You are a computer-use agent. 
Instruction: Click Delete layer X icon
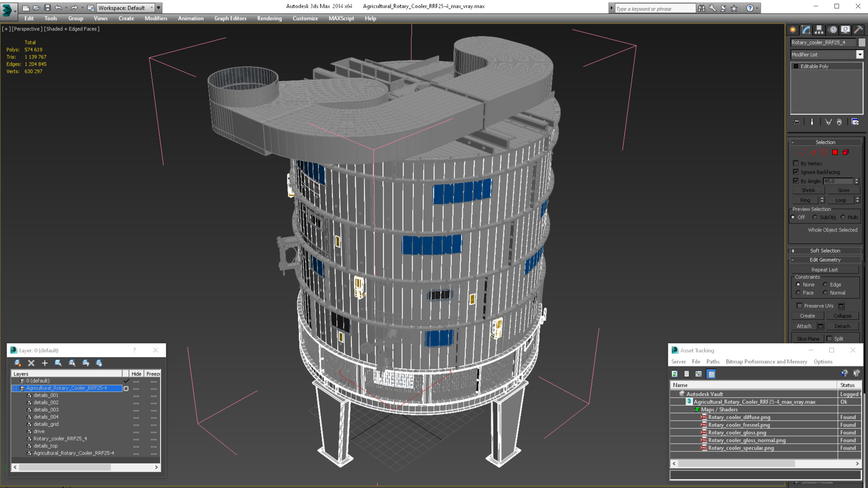click(31, 363)
